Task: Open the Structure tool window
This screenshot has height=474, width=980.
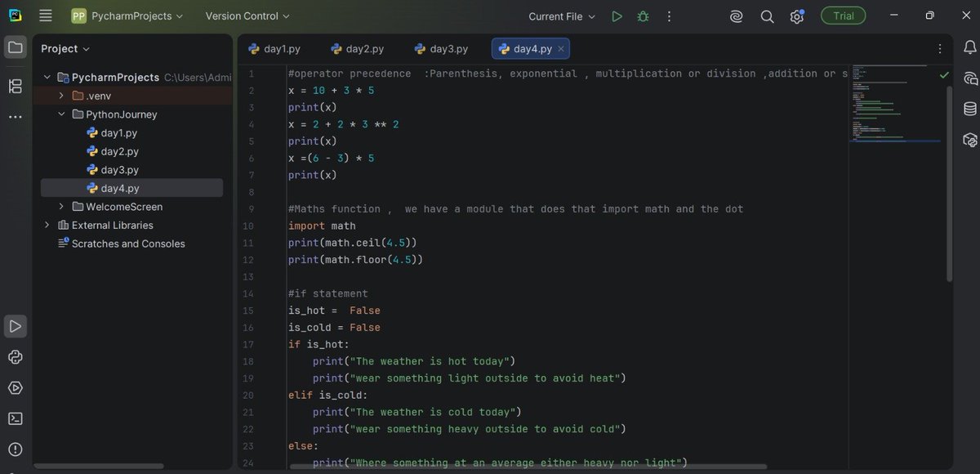Action: pos(15,86)
